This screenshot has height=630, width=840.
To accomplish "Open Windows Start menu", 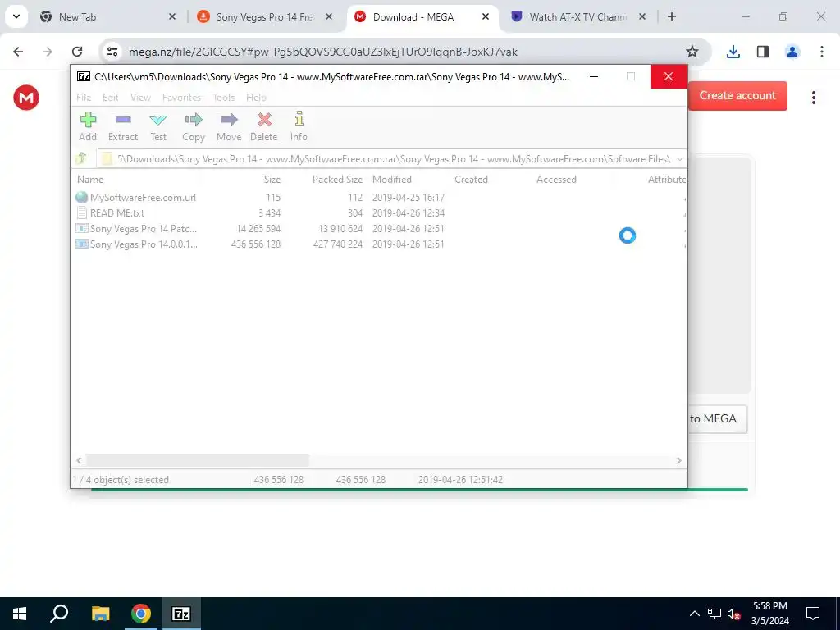I will tap(20, 614).
